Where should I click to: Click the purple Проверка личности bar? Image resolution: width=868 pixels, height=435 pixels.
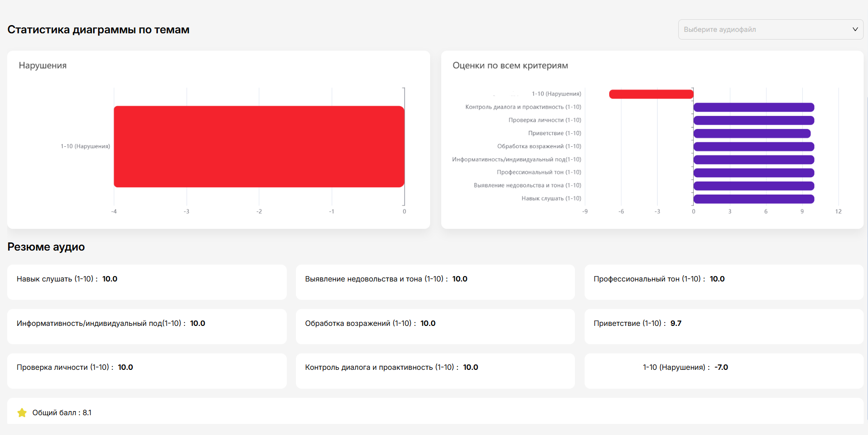tap(754, 120)
